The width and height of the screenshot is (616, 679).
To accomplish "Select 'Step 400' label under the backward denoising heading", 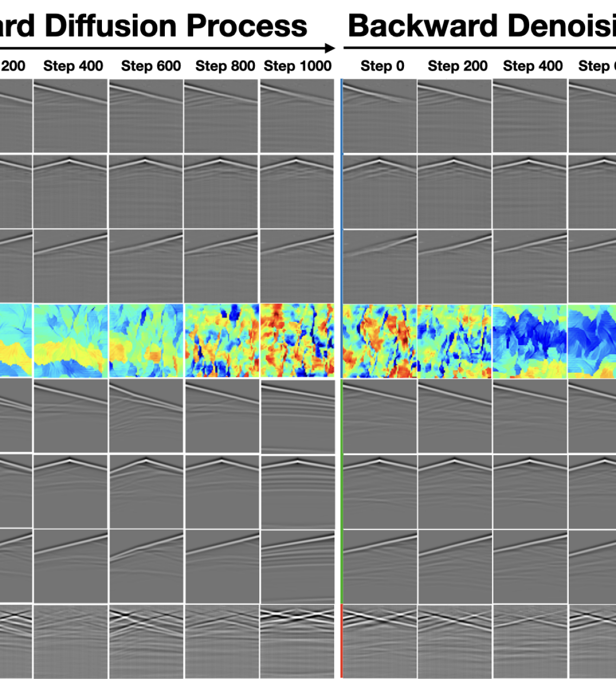I will [533, 66].
